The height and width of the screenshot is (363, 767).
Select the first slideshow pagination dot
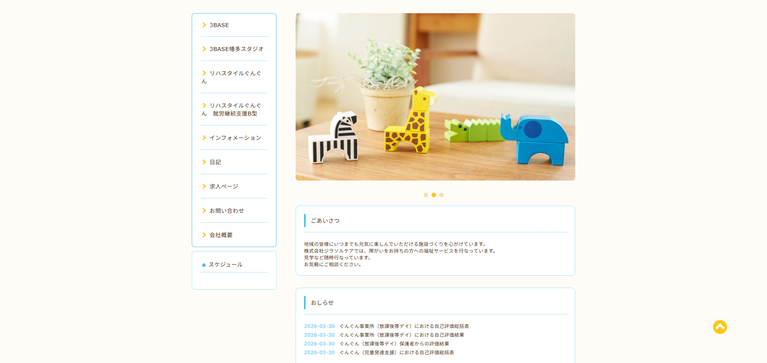pyautogui.click(x=426, y=195)
